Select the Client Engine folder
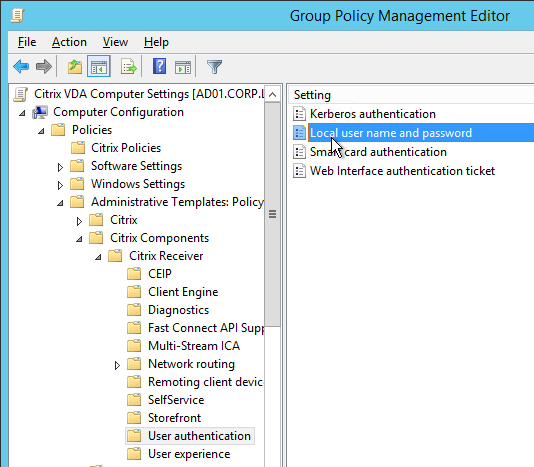Screen dimensions: 534x467 [183, 292]
